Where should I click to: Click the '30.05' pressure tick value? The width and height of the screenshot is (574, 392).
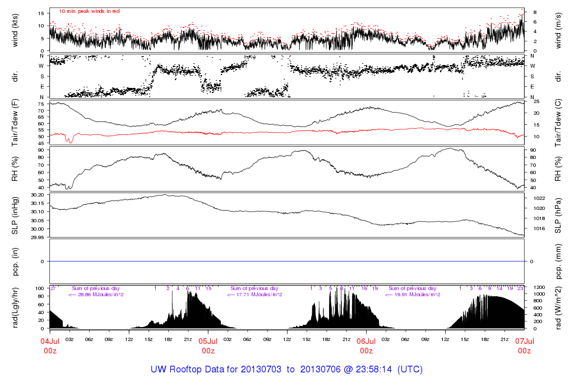tap(38, 221)
